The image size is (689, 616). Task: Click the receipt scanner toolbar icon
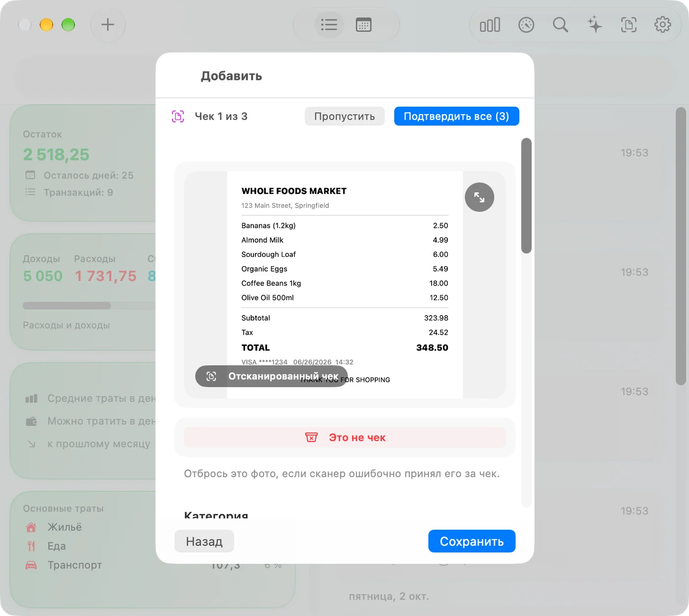pyautogui.click(x=628, y=25)
